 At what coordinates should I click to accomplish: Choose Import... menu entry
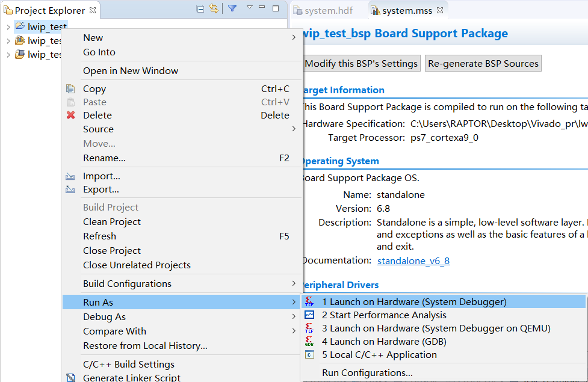click(182, 176)
